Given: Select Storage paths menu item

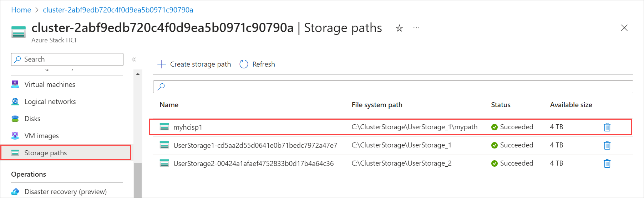Looking at the screenshot, I should coord(45,153).
